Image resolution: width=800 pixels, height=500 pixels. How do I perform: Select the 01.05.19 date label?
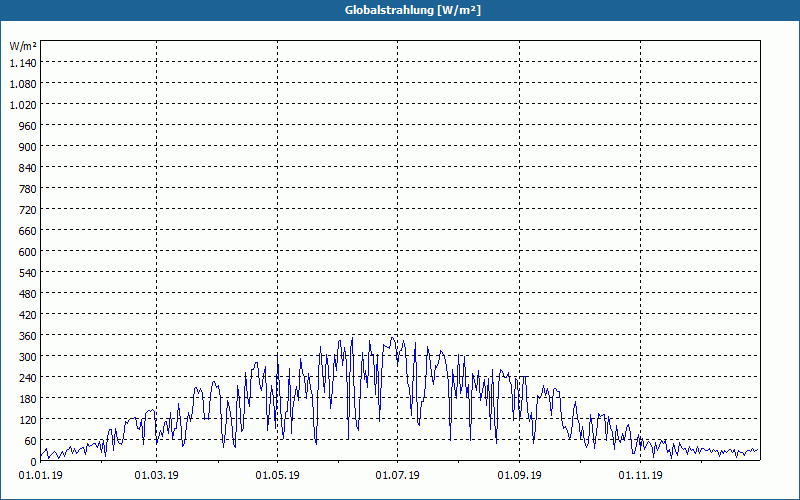coord(278,476)
